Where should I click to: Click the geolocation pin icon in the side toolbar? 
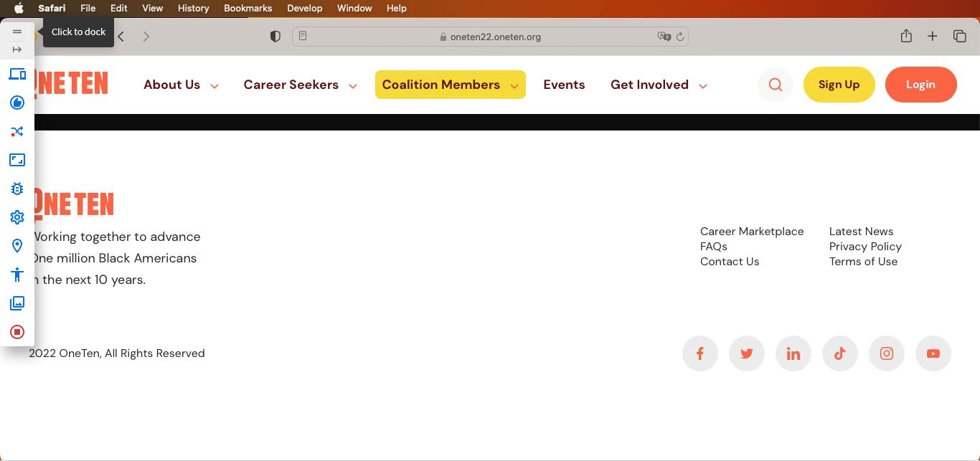point(17,246)
